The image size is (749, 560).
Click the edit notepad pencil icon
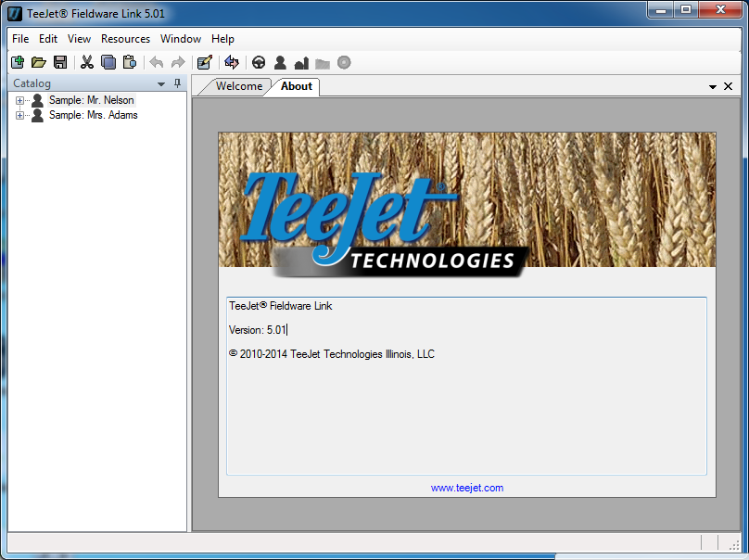tap(205, 63)
